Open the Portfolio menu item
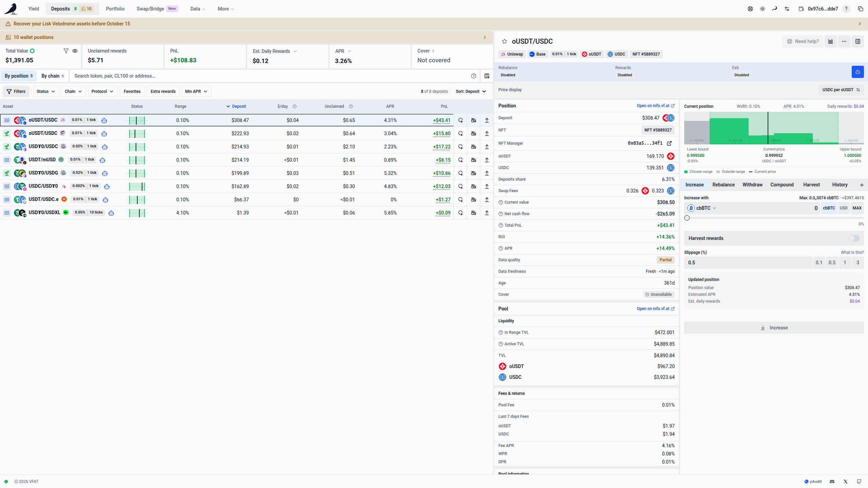This screenshot has height=488, width=868. click(x=115, y=9)
